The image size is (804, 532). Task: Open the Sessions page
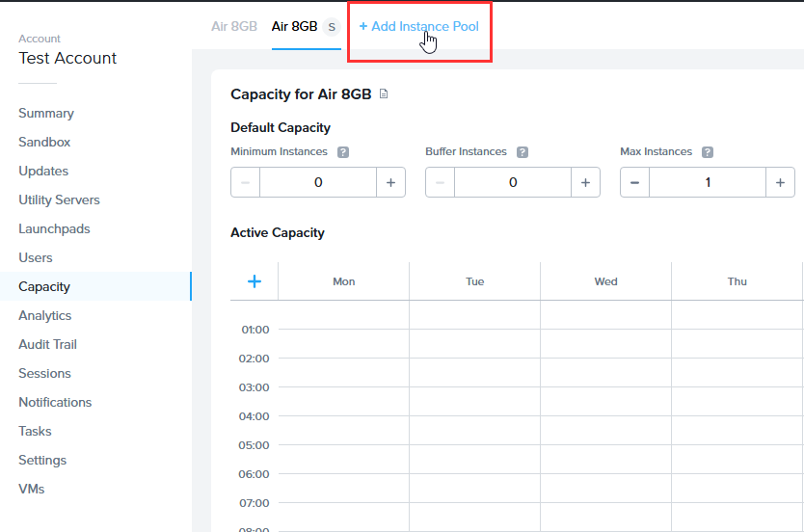pos(44,374)
